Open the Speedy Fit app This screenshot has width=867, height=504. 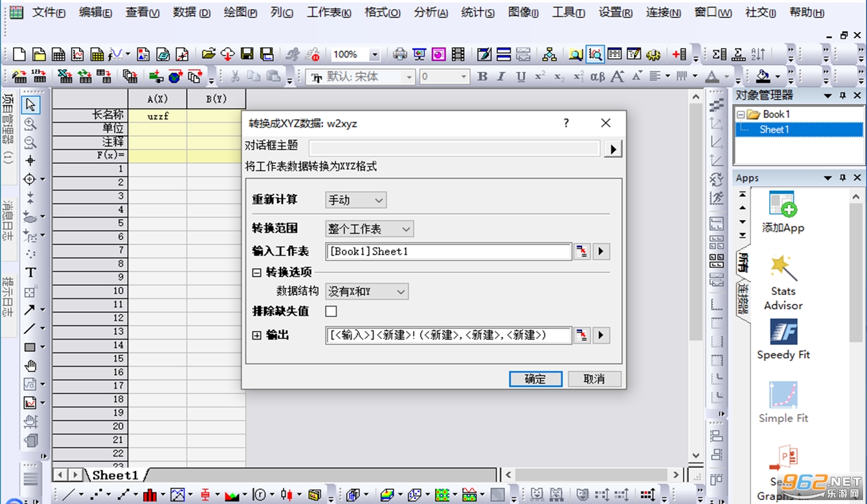[783, 340]
